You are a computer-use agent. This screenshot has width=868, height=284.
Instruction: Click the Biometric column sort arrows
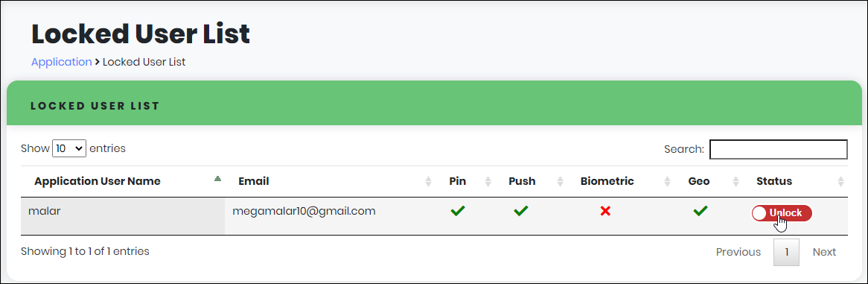coord(667,181)
